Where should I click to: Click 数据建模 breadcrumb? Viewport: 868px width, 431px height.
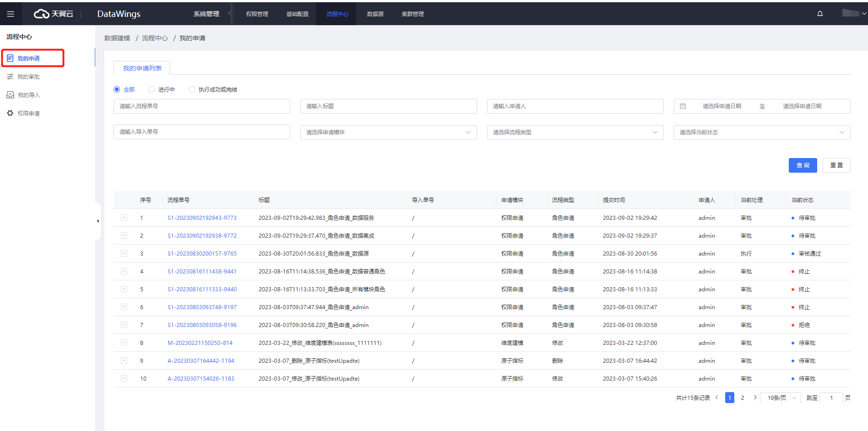117,38
